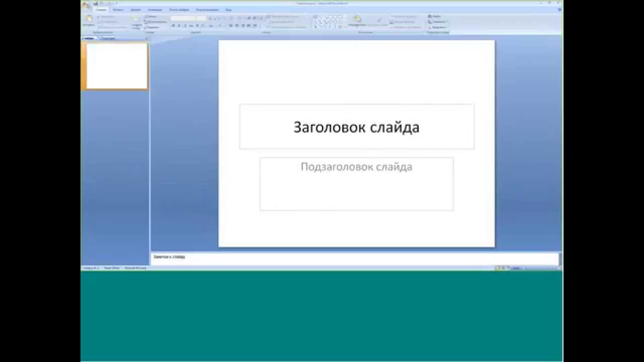Switch to the Вид ribbon tab
Image resolution: width=644 pixels, height=362 pixels.
228,10
